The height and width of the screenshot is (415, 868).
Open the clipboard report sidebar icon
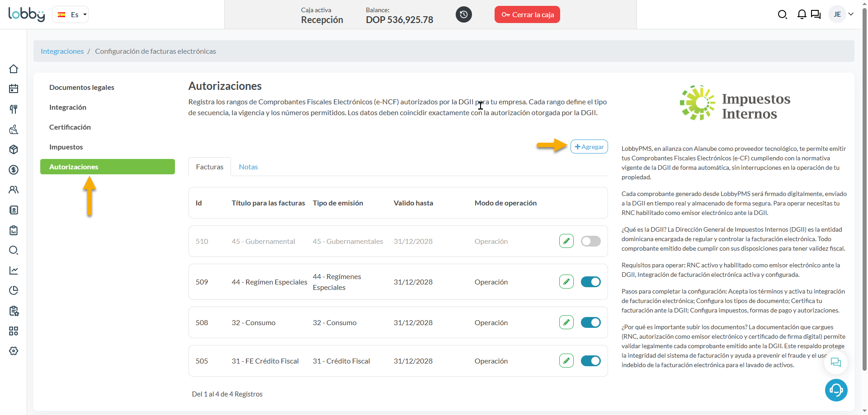pos(14,230)
